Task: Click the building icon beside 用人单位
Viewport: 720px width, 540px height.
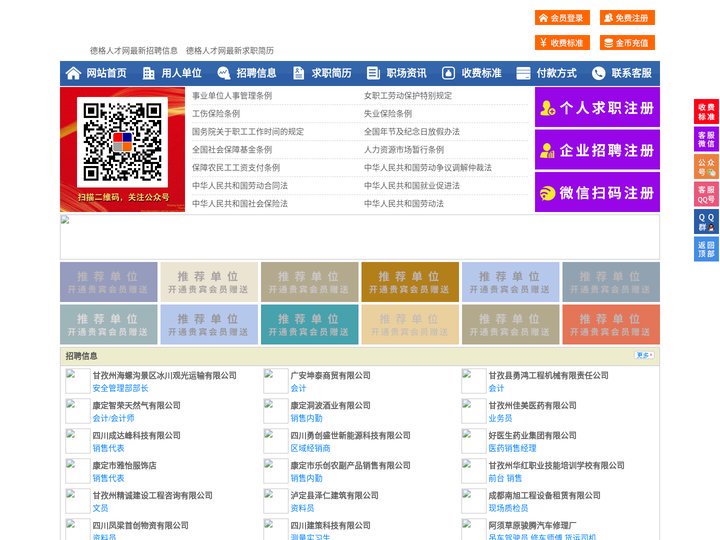Action: (x=148, y=73)
